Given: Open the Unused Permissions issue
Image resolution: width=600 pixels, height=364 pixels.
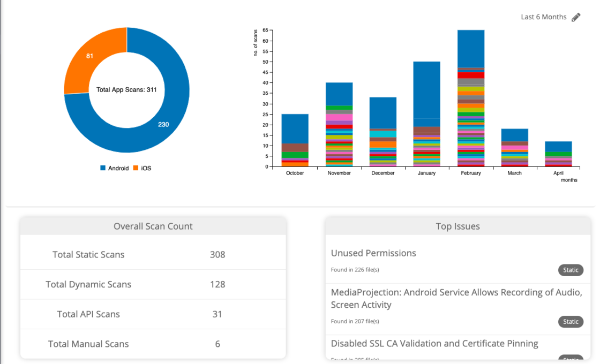Looking at the screenshot, I should [x=373, y=253].
